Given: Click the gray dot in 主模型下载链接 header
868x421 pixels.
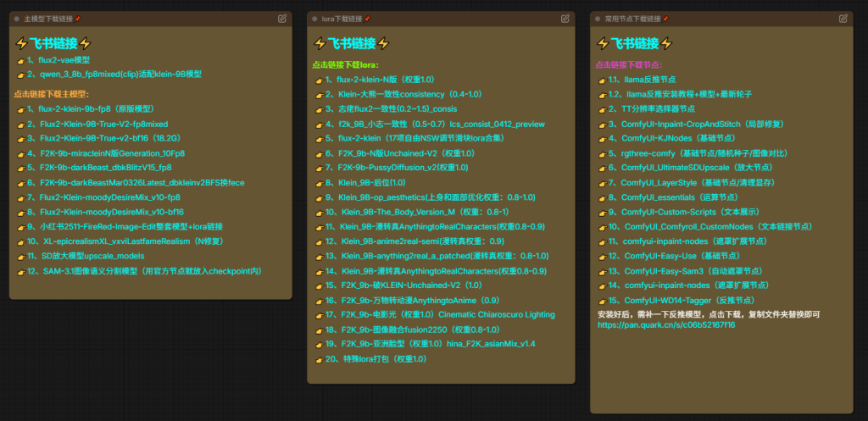Looking at the screenshot, I should pos(17,19).
